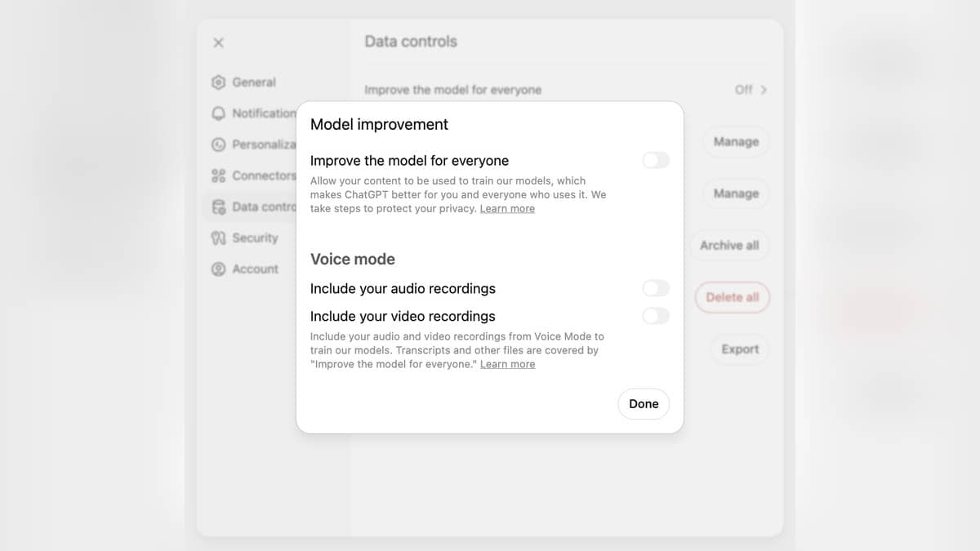Click the Account person icon

tap(218, 269)
